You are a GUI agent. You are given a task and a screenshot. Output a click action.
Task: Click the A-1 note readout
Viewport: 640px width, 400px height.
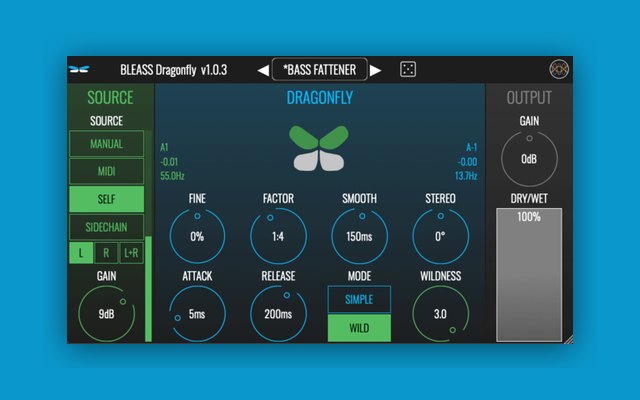coord(471,147)
